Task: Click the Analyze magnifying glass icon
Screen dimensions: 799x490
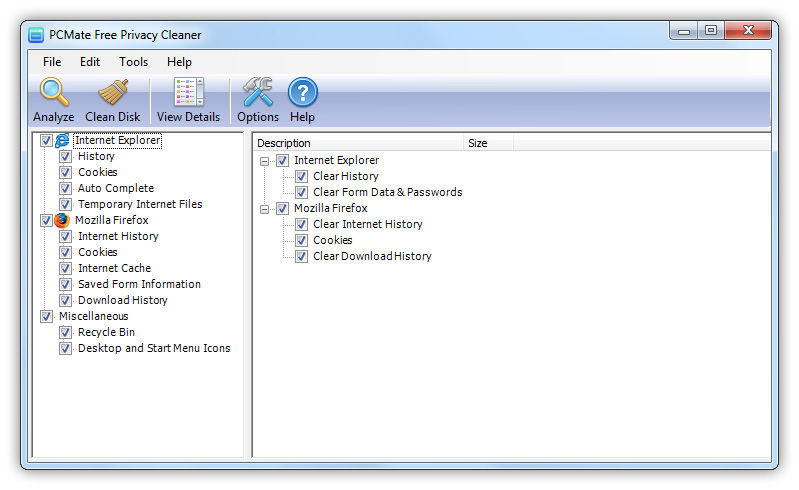Action: pos(54,93)
